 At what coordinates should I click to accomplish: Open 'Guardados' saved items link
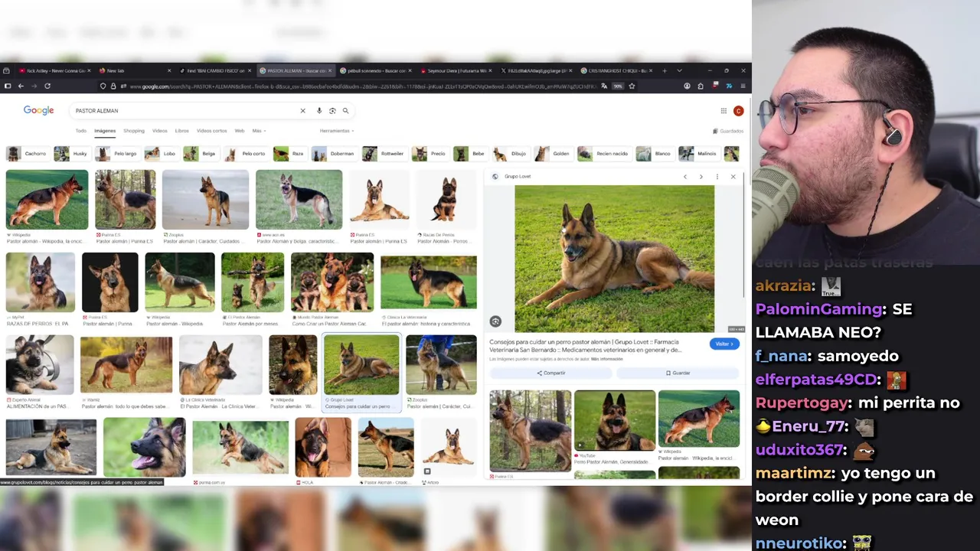click(x=728, y=131)
